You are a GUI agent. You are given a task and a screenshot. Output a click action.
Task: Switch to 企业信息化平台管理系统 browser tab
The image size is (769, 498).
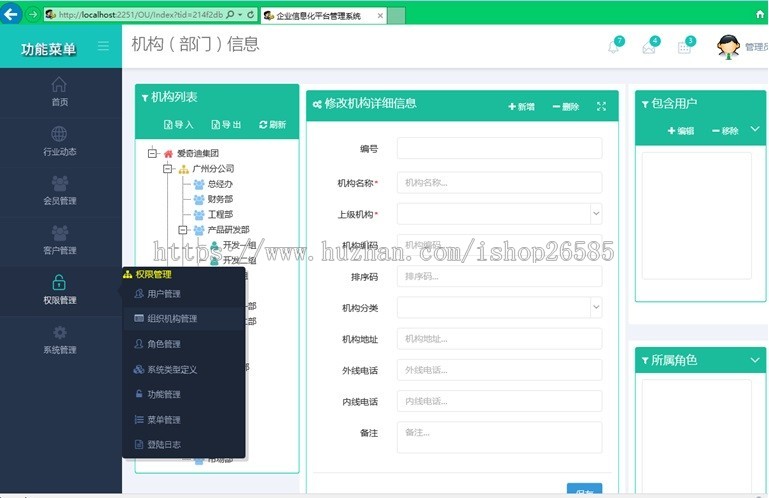(x=324, y=16)
